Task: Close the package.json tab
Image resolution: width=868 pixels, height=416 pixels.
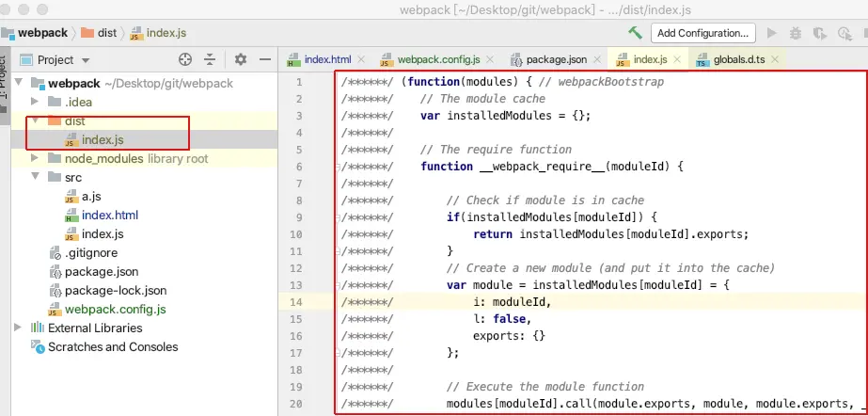Action: [597, 60]
